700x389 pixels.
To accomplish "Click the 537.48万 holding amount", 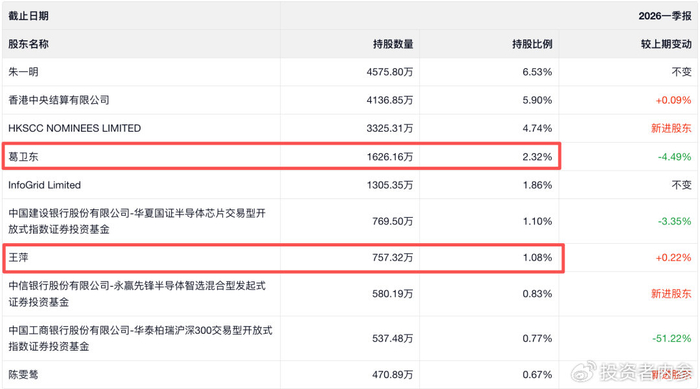I will [x=393, y=339].
